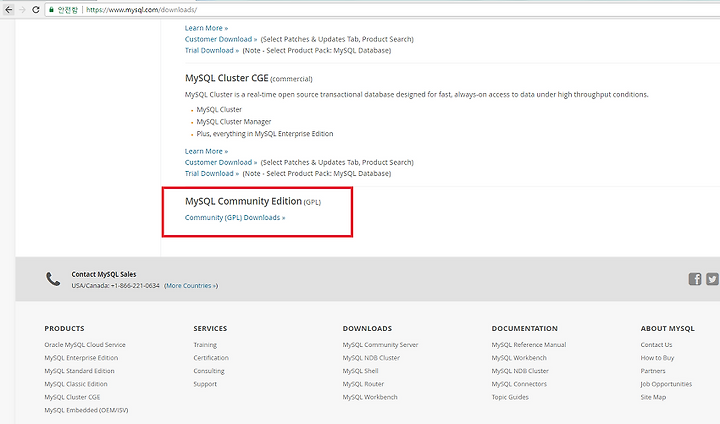This screenshot has width=720, height=424.
Task: Click the SERVICES footer heading
Action: 210,328
